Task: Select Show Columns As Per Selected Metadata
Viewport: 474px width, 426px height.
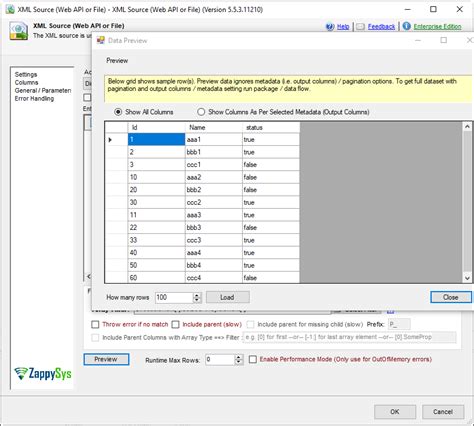Action: [201, 112]
